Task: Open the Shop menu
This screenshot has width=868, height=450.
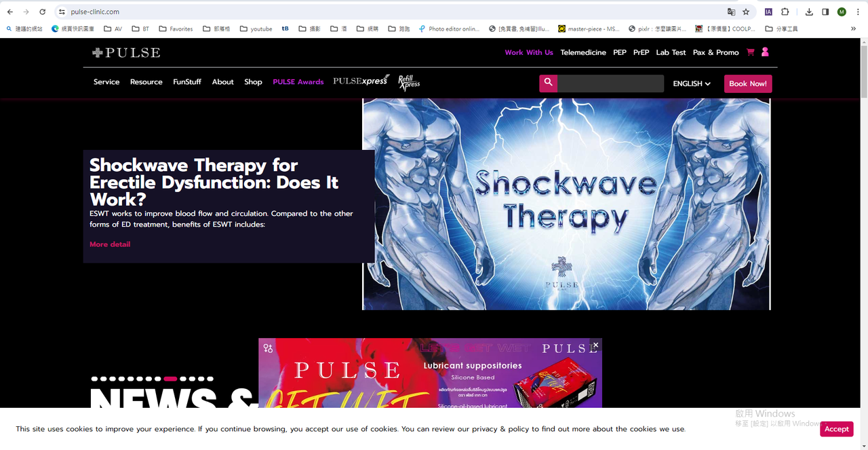Action: pyautogui.click(x=253, y=82)
